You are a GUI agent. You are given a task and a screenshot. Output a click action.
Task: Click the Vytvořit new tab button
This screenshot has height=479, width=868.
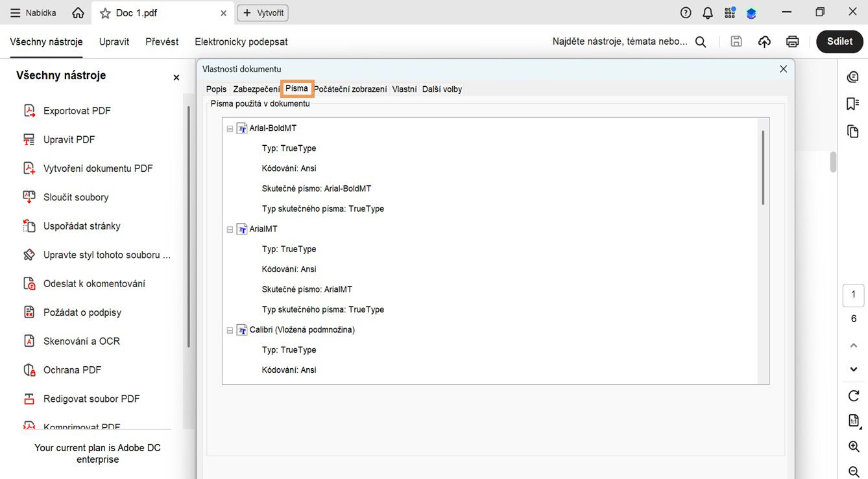(x=263, y=13)
